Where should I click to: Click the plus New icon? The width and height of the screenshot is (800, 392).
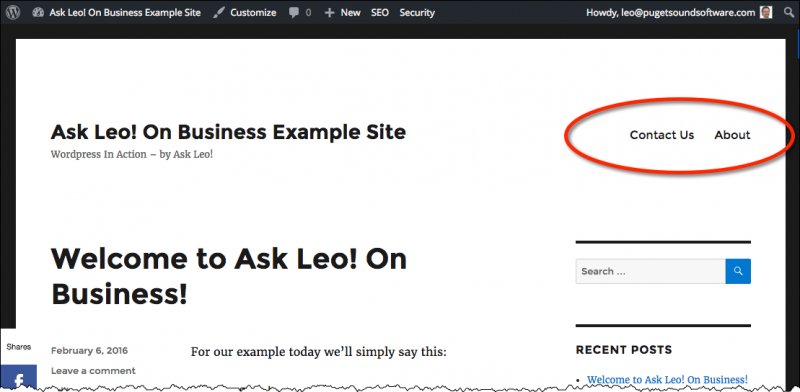[330, 13]
